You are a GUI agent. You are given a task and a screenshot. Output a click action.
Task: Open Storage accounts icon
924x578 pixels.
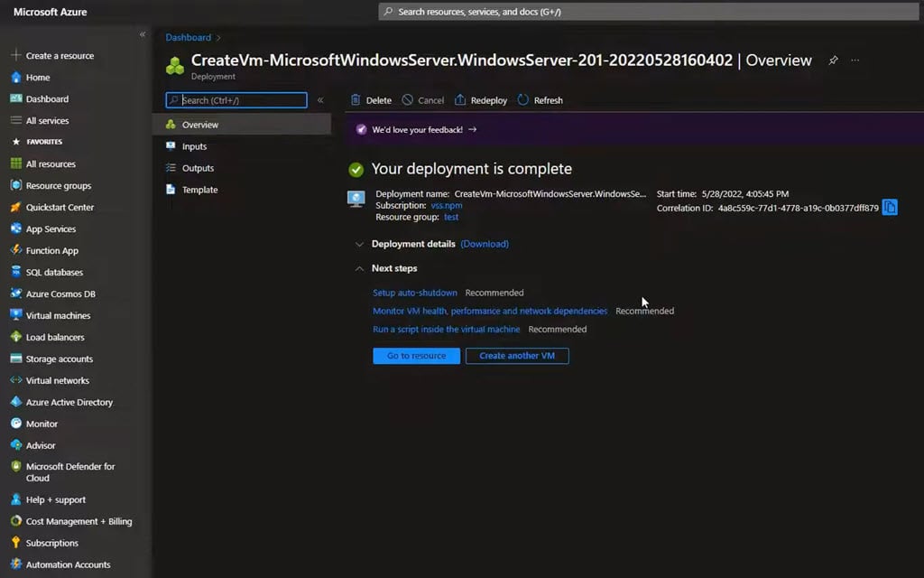(16, 359)
